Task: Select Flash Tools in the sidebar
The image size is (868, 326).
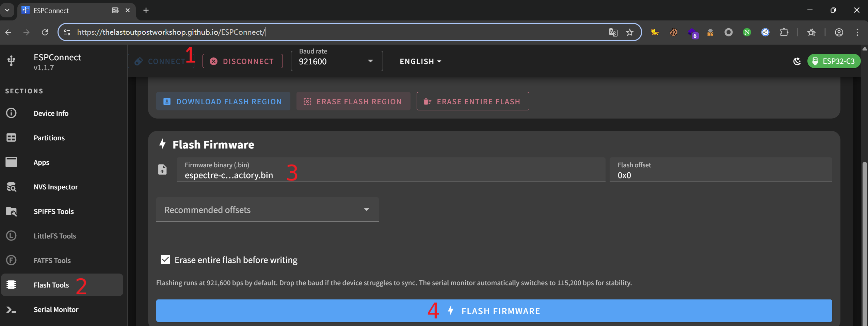Action: tap(62, 285)
